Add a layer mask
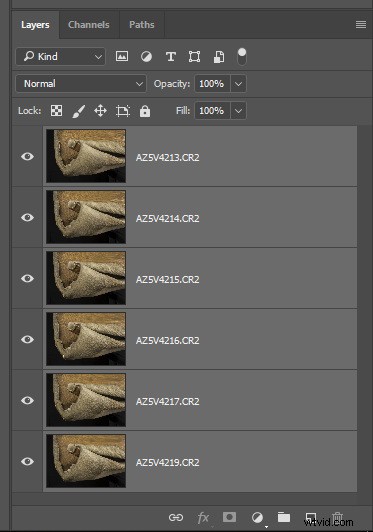The height and width of the screenshot is (532, 373). tap(229, 517)
